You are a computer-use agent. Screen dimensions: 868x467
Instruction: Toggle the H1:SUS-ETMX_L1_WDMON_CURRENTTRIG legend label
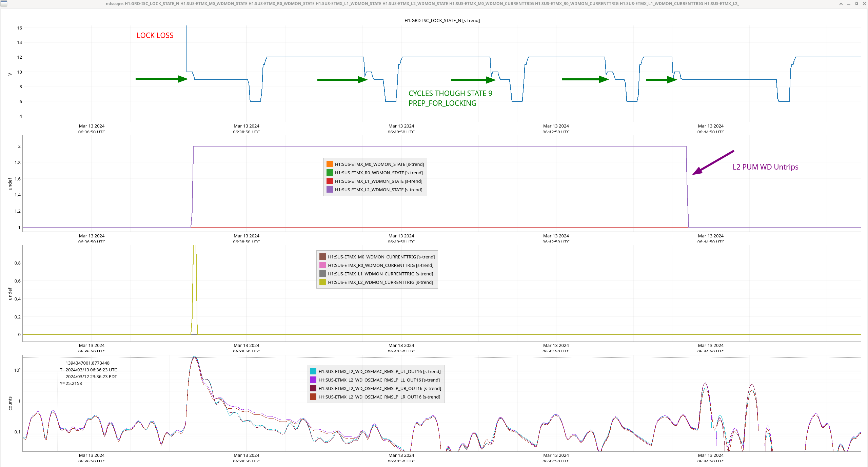pyautogui.click(x=380, y=274)
